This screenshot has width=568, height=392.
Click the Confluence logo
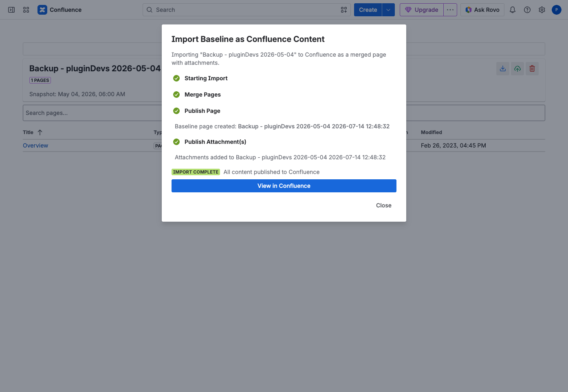[x=42, y=10]
